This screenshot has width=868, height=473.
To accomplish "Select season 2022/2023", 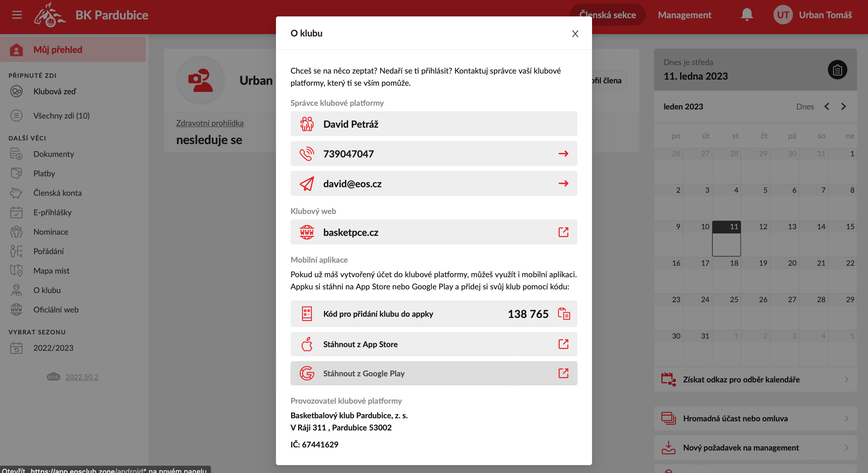I will pos(53,348).
